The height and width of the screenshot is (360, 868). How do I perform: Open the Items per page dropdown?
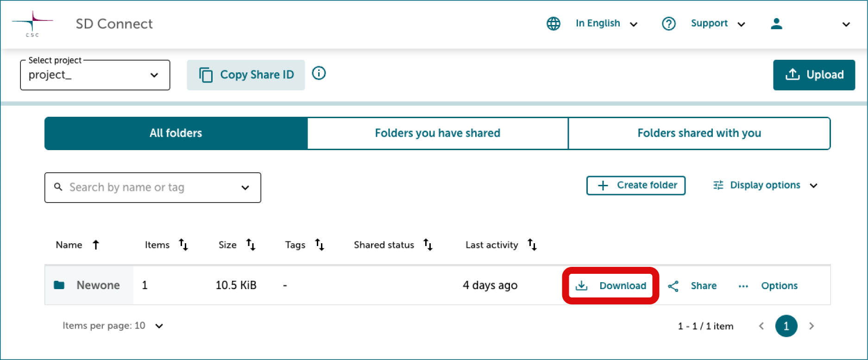tap(113, 326)
